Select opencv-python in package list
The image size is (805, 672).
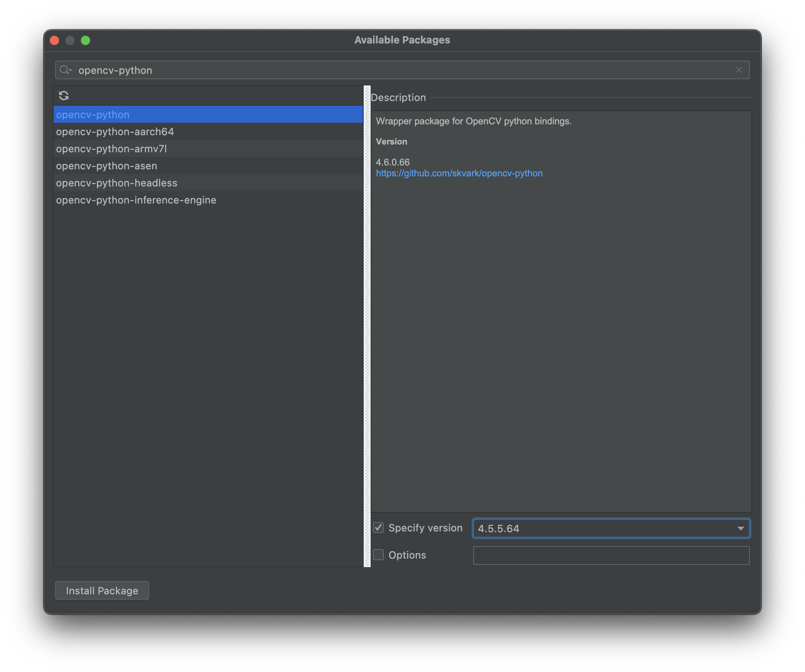(93, 115)
